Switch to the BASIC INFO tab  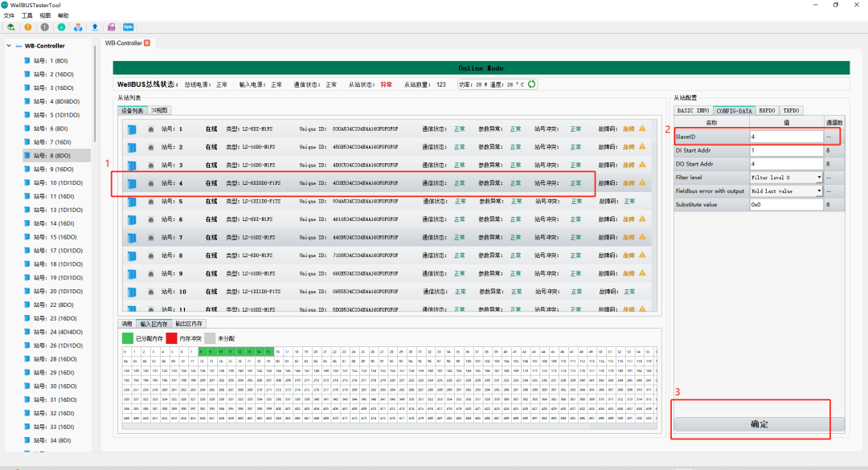point(693,111)
